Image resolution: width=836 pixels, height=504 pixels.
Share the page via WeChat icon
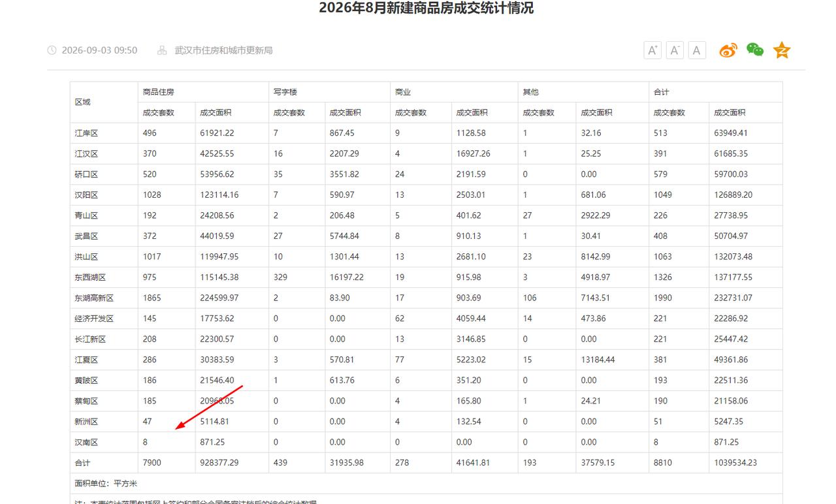[755, 50]
